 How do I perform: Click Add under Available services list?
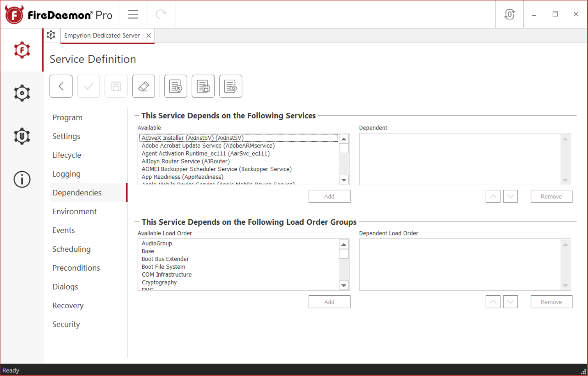[329, 196]
